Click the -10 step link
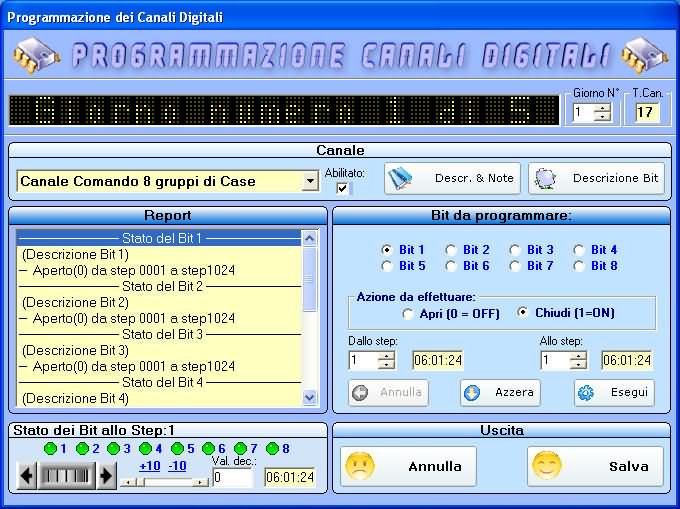This screenshot has width=680, height=509. [177, 466]
